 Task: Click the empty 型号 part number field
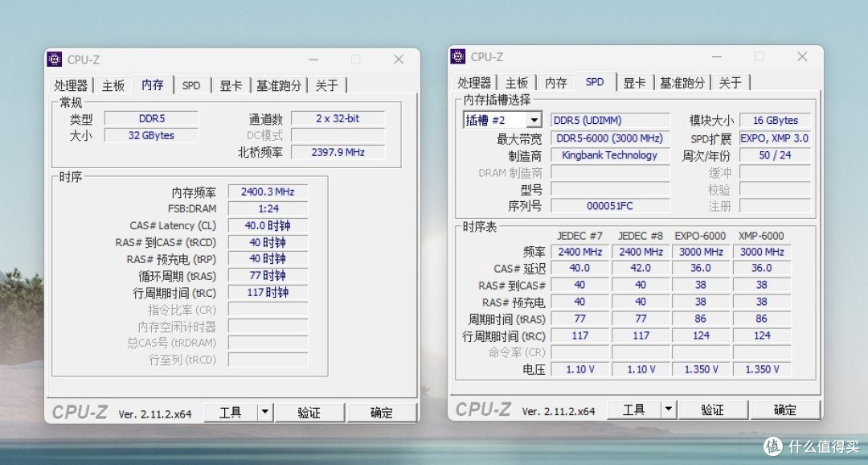[610, 190]
